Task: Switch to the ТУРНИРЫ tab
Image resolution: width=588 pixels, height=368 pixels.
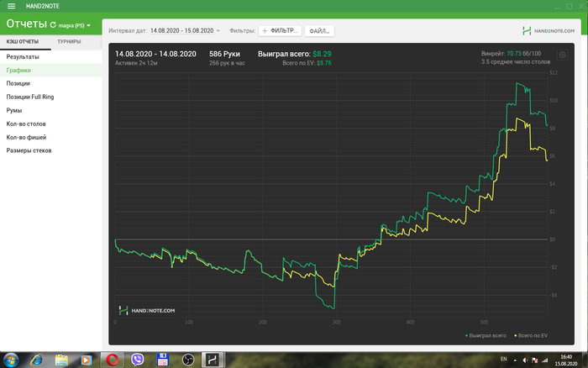Action: (69, 42)
